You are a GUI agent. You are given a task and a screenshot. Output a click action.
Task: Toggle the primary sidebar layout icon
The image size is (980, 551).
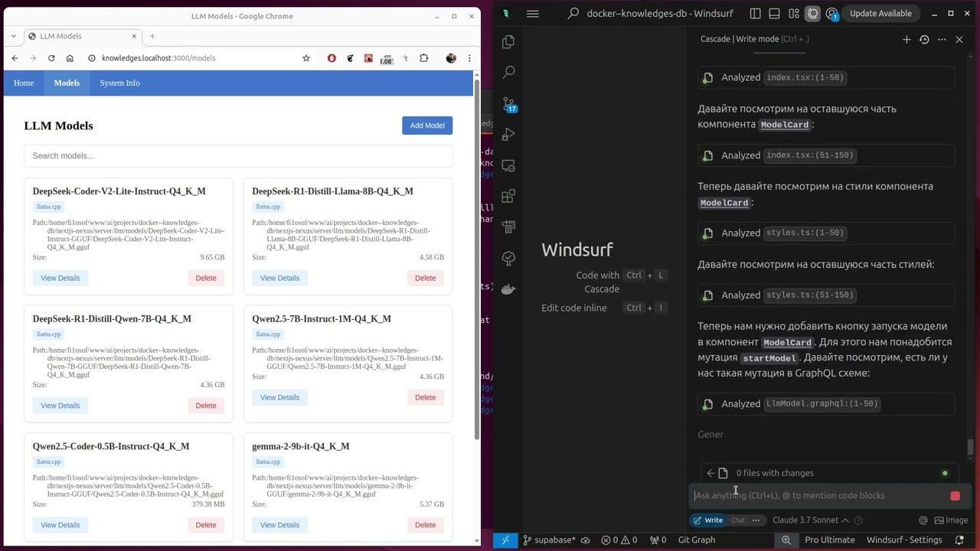pyautogui.click(x=755, y=14)
